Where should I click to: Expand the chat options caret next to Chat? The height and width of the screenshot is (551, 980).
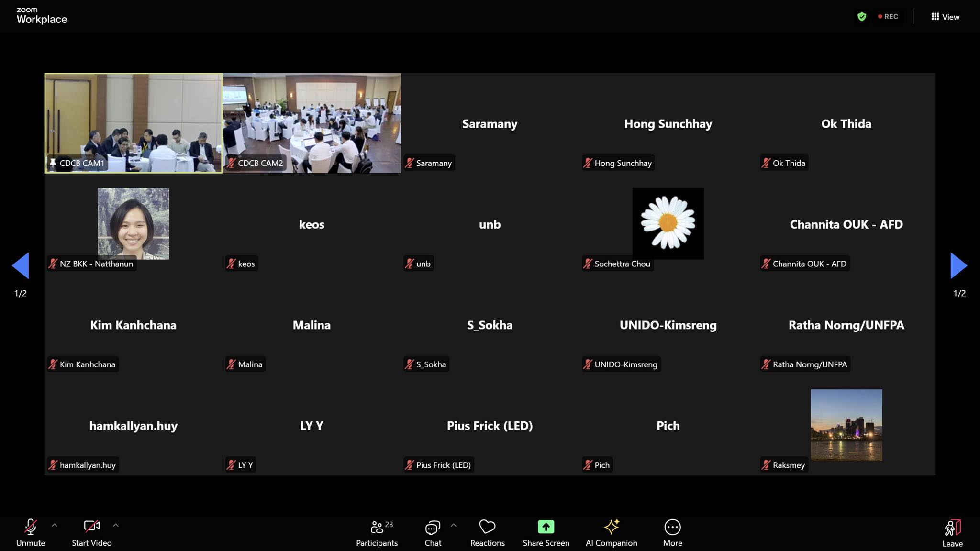pyautogui.click(x=454, y=525)
